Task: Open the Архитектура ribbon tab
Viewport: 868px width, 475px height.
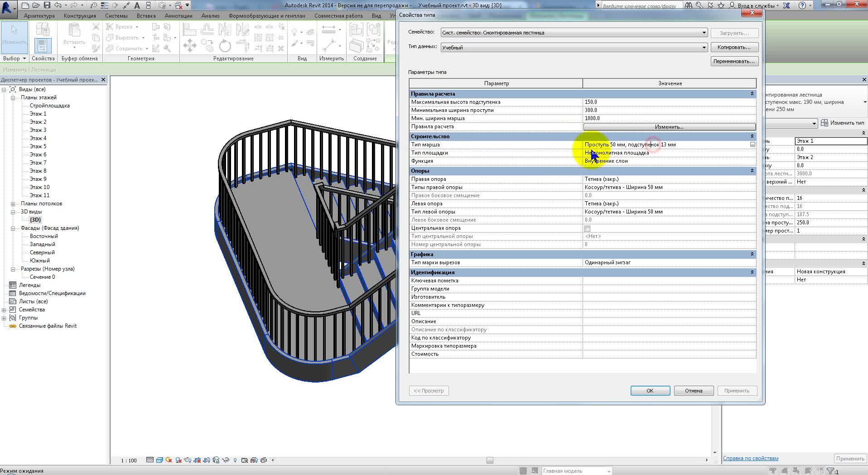Action: [x=39, y=15]
